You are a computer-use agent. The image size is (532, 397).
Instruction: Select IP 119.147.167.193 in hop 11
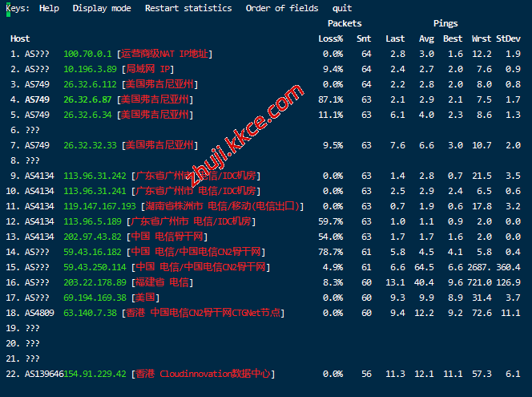point(99,206)
